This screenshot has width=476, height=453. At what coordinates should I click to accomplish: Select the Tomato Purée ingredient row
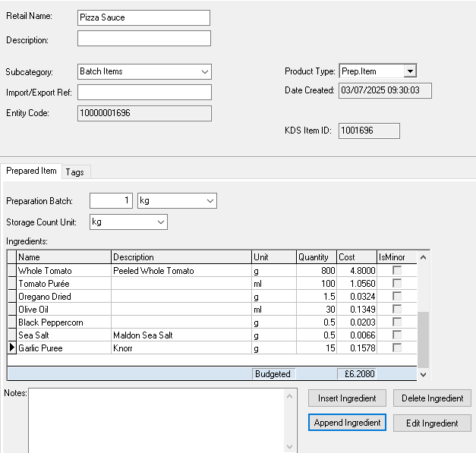point(65,284)
